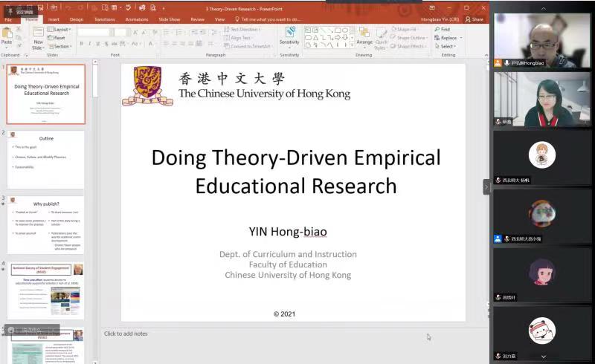The height and width of the screenshot is (364, 595).
Task: Switch to the Transitions ribbon tab
Action: click(x=105, y=19)
